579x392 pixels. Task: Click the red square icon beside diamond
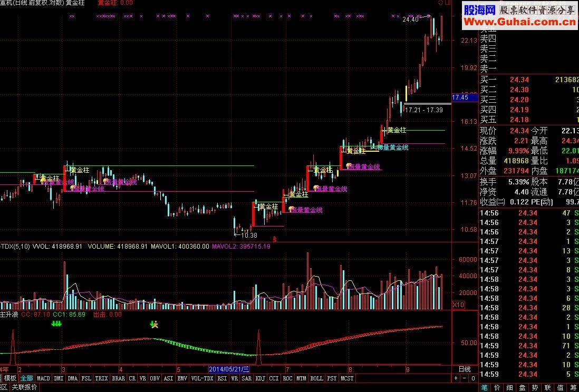click(x=448, y=3)
